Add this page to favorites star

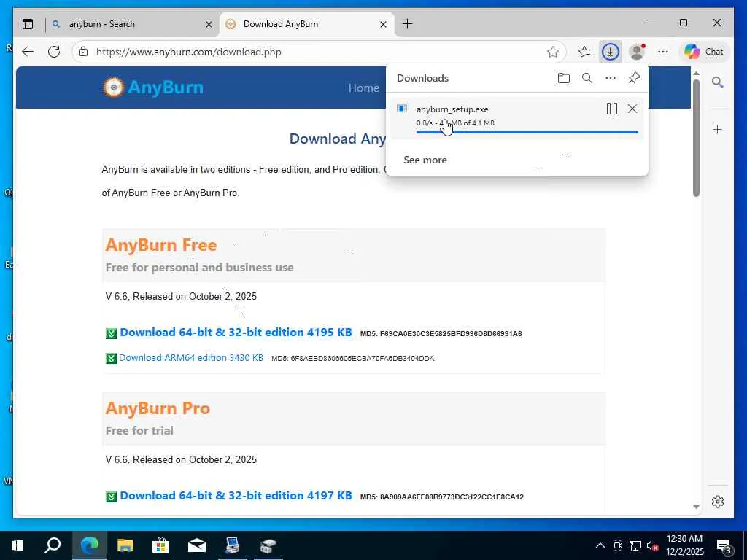(x=553, y=52)
